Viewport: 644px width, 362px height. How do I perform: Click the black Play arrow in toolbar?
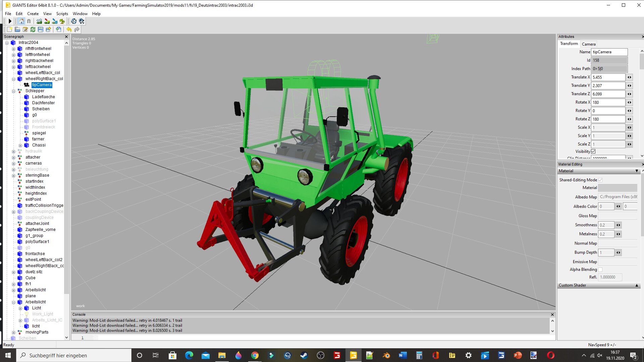pos(10,21)
